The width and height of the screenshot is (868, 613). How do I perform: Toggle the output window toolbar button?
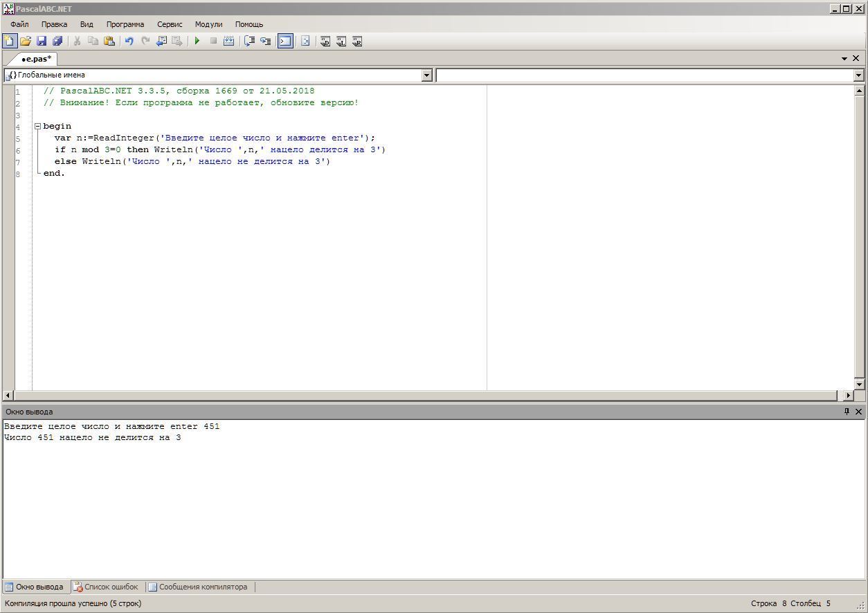coord(285,42)
